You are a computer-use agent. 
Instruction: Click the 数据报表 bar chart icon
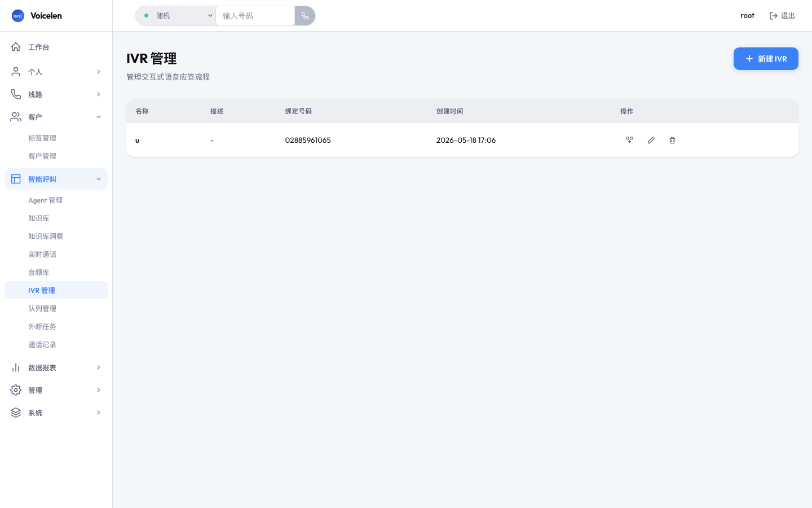16,367
